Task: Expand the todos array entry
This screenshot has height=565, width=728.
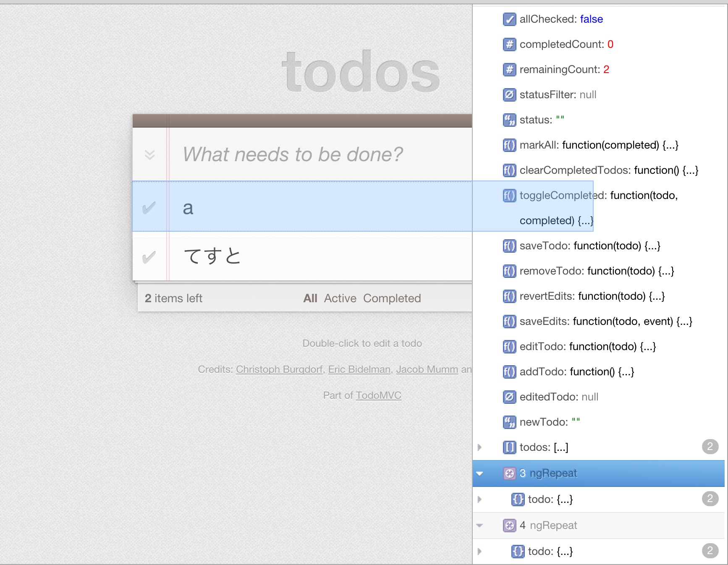Action: [480, 447]
